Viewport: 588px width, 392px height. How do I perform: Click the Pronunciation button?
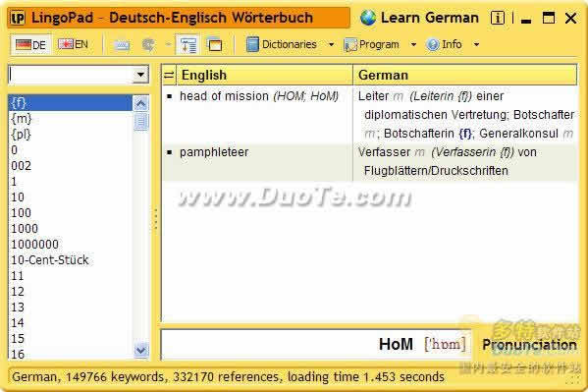(x=529, y=344)
